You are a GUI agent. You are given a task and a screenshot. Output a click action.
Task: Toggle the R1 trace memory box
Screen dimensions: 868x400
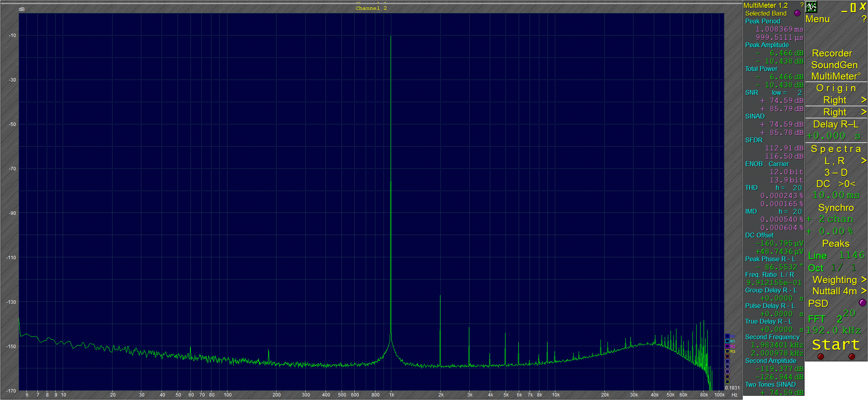click(x=727, y=341)
